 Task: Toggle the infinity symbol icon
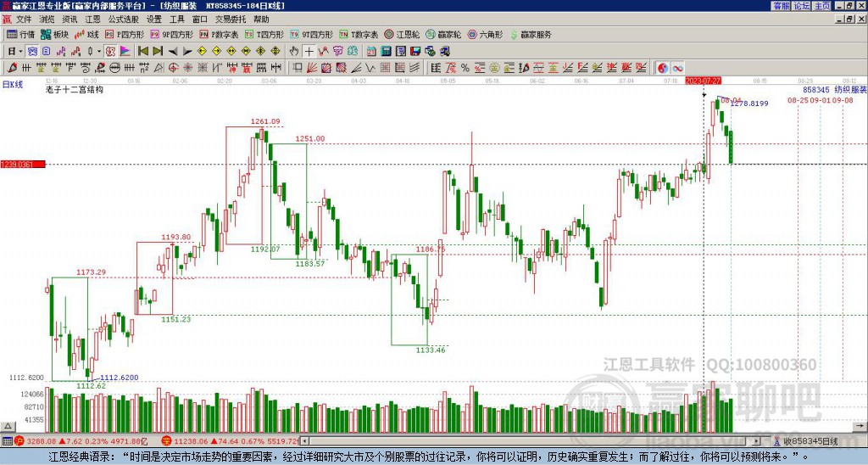677,68
